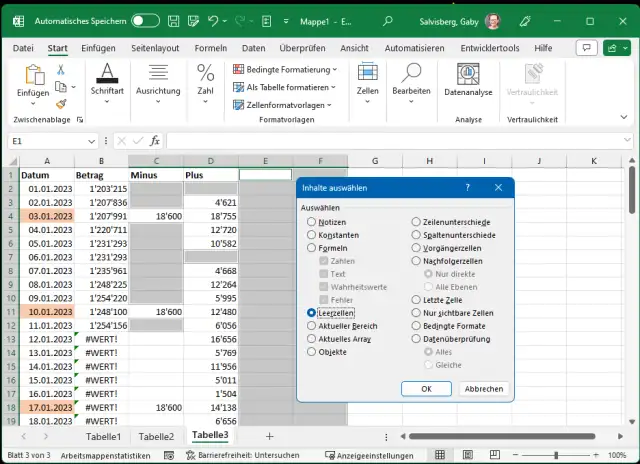Add a new sheet with plus icon
640x464 pixels.
(269, 436)
